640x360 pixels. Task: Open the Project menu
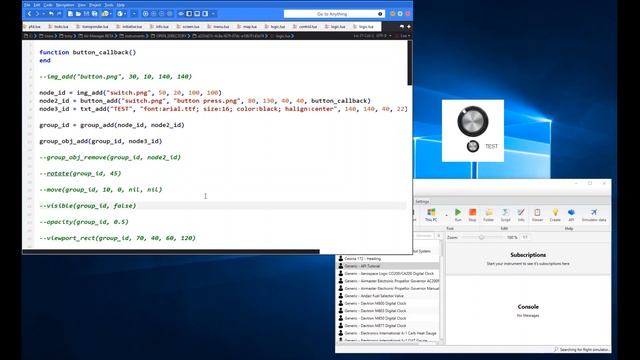pyautogui.click(x=95, y=5)
